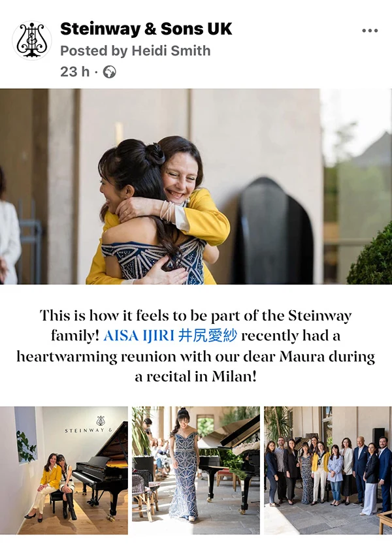Click the black piano shape behind hugging women
The height and width of the screenshot is (548, 392).
275,231
